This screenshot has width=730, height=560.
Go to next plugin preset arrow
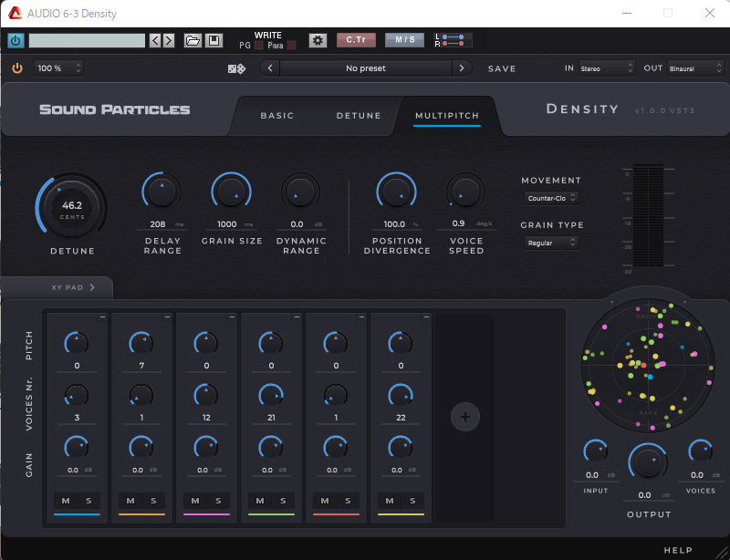[x=462, y=68]
